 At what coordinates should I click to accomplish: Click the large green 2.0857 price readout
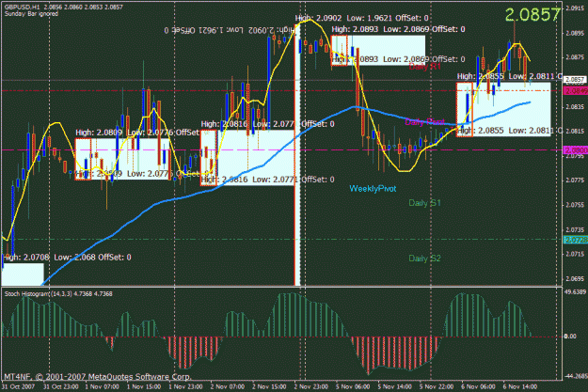[532, 15]
